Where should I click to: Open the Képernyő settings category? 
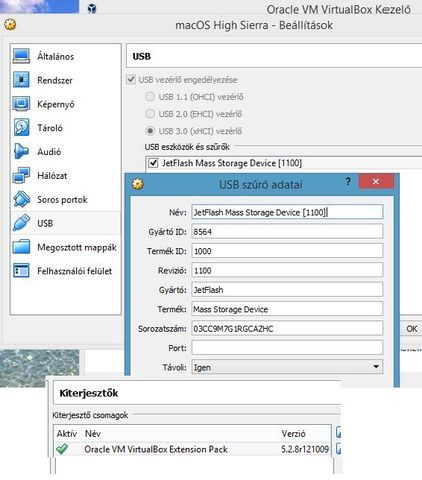point(66,104)
